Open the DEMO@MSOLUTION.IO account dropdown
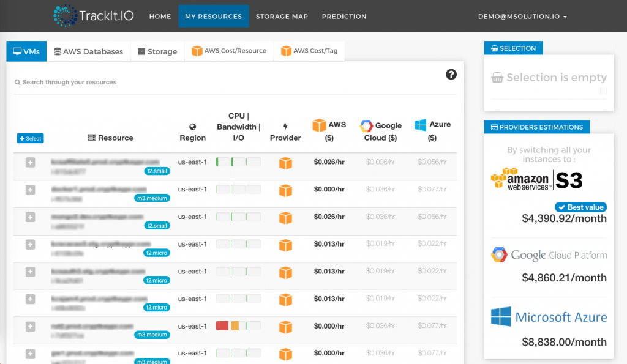 tap(522, 17)
